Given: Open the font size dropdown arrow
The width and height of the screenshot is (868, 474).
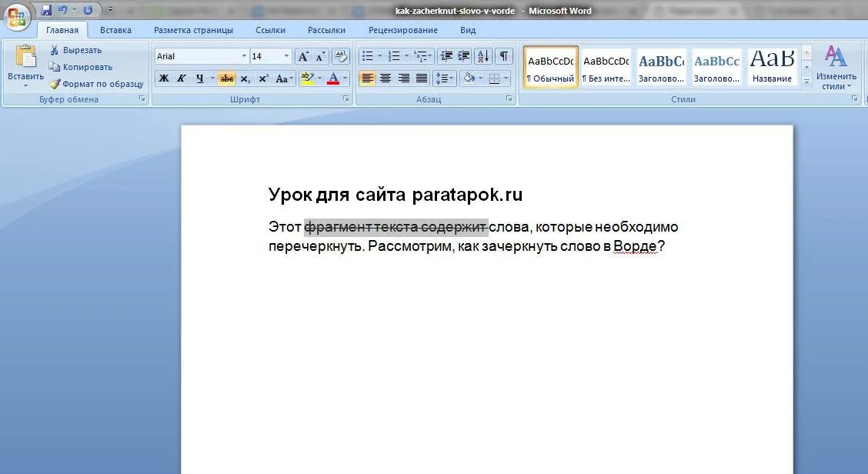Looking at the screenshot, I should [286, 56].
